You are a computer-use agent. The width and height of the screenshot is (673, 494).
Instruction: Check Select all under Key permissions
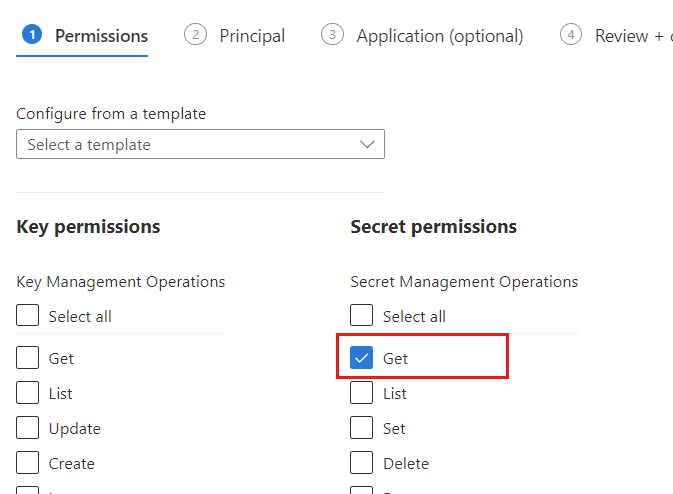(28, 317)
